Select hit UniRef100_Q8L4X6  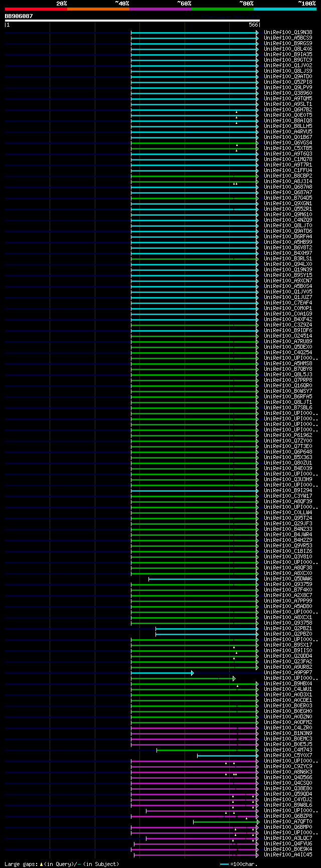(288, 49)
